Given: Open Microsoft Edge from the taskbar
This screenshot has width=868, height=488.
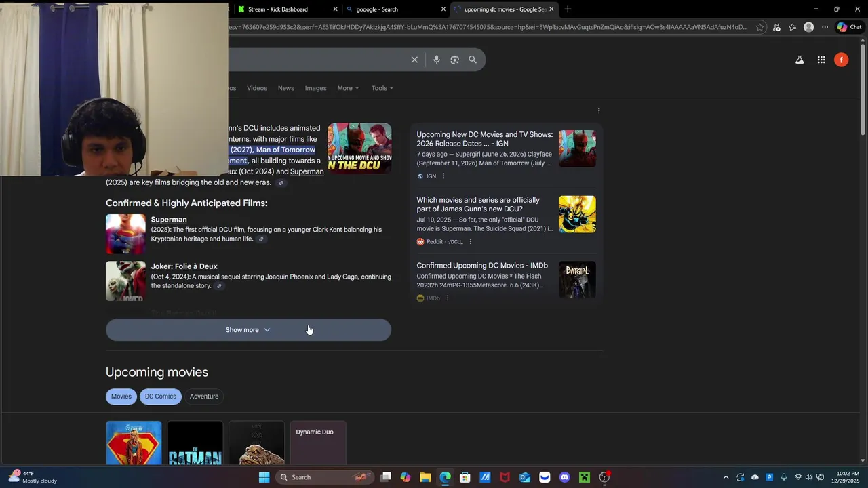Looking at the screenshot, I should 445,477.
